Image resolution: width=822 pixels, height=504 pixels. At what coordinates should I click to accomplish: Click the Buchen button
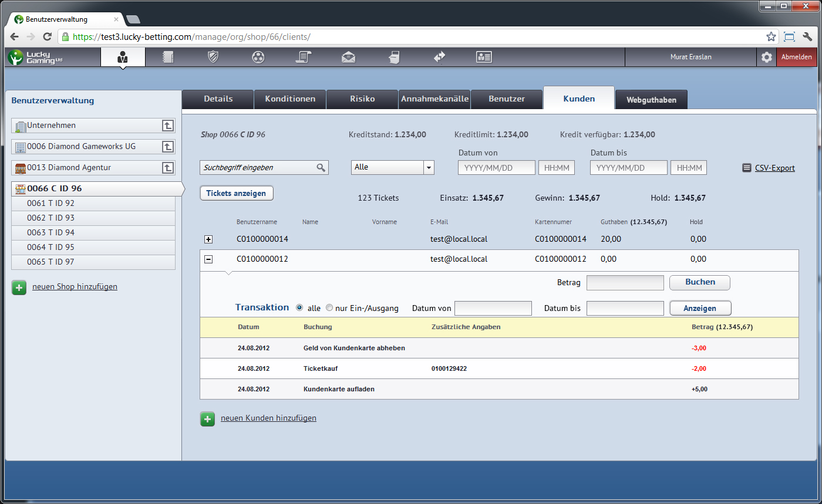[x=700, y=282]
